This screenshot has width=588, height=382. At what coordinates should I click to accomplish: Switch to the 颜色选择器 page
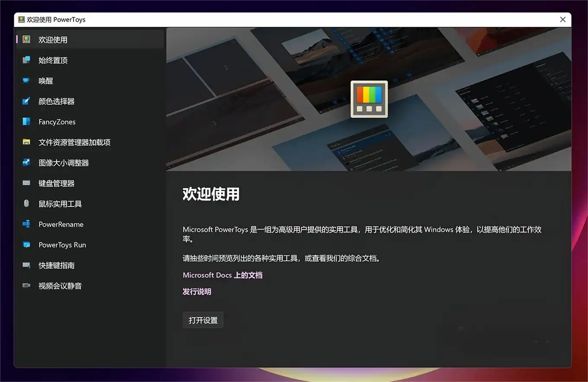pos(90,101)
